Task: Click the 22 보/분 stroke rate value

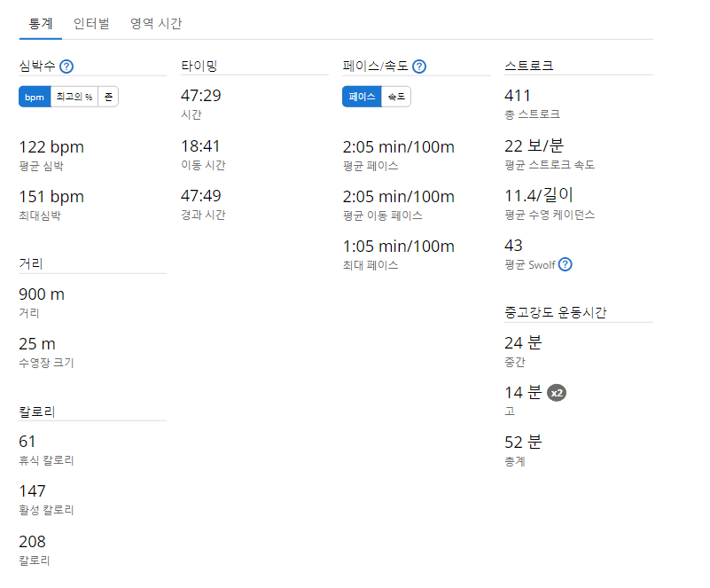Action: coord(534,145)
